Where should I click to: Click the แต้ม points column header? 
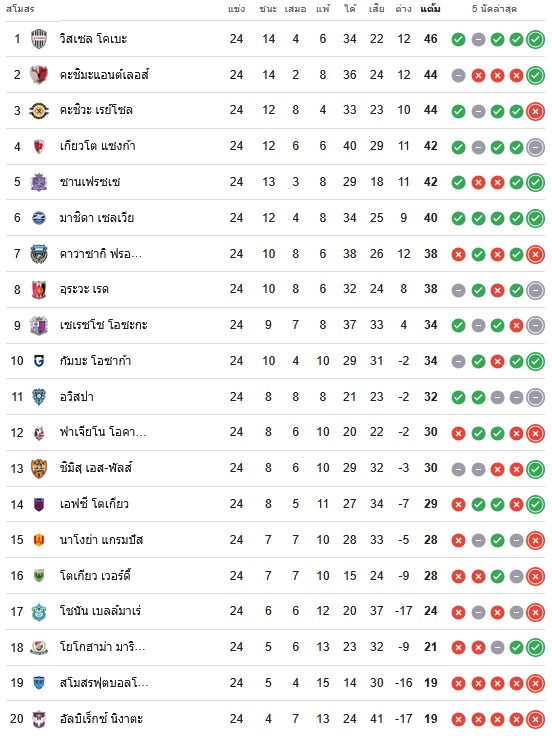coord(430,9)
